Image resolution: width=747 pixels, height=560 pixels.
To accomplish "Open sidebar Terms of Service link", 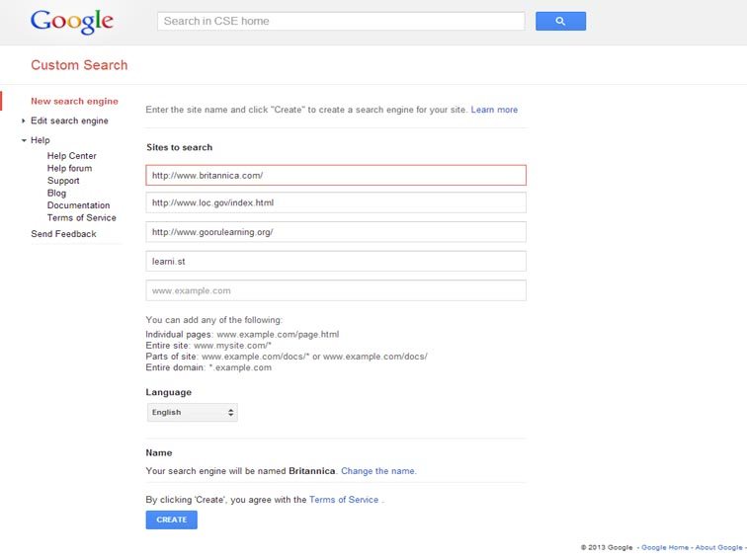I will (x=81, y=217).
